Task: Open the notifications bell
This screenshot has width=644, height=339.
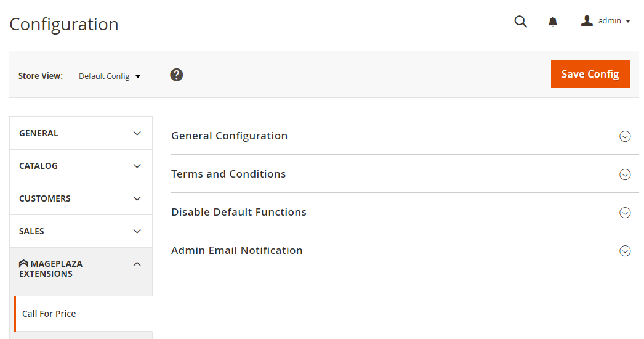Action: coord(553,22)
